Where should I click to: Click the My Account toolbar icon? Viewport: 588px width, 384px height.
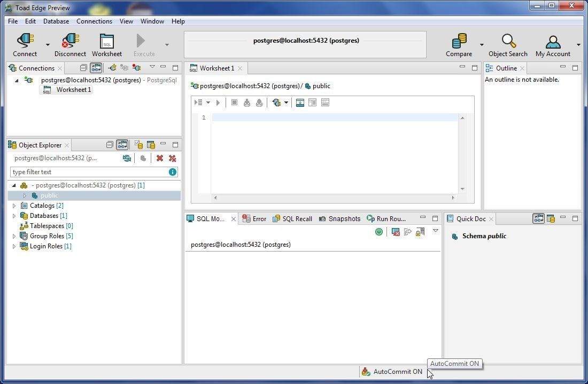click(553, 43)
